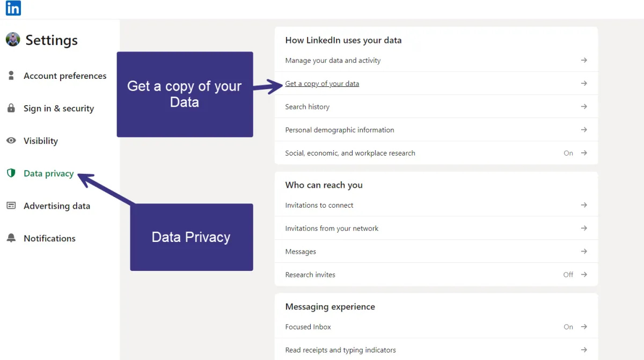This screenshot has width=644, height=360.
Task: Open the Account preferences menu item
Action: 65,76
